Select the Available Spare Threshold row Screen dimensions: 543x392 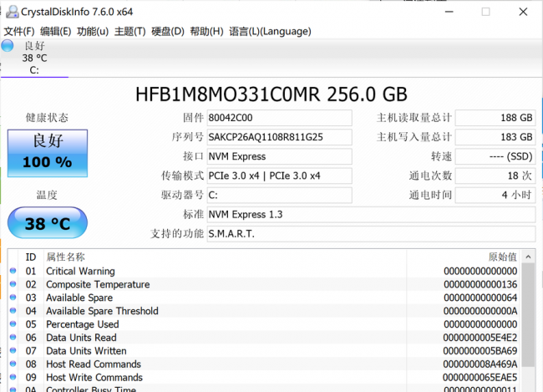pos(264,311)
